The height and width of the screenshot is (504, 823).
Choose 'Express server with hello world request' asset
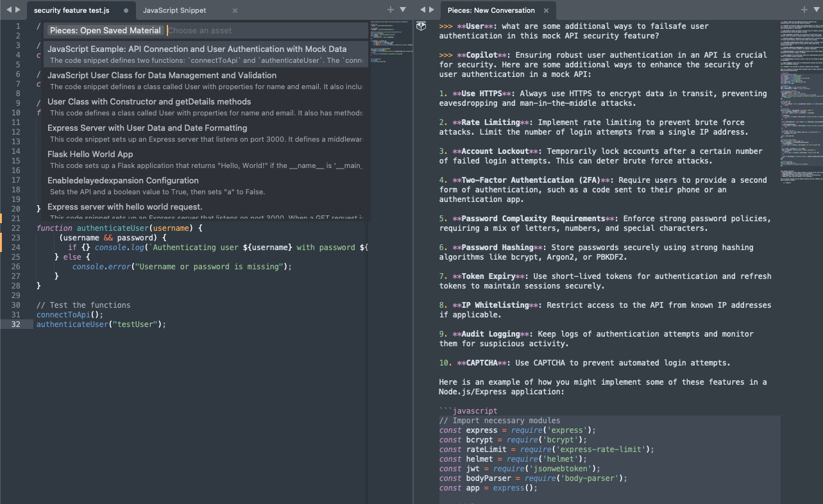click(x=206, y=211)
